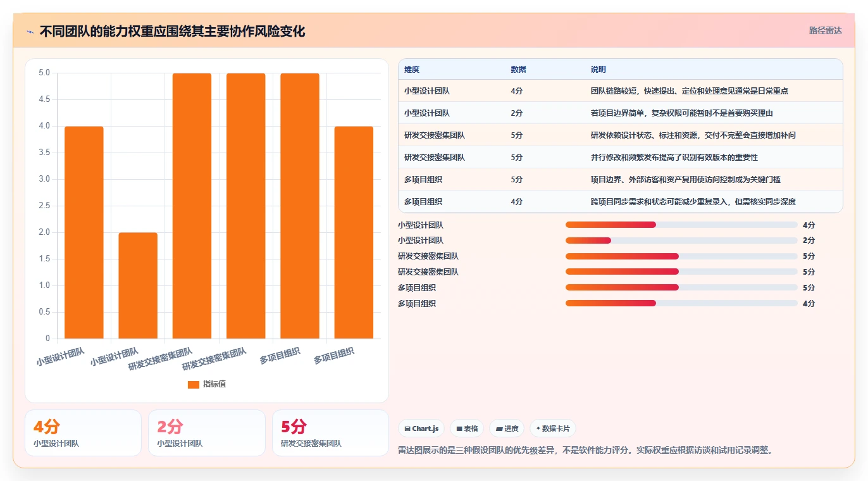
Task: Open the Chart.js chip
Action: point(421,428)
